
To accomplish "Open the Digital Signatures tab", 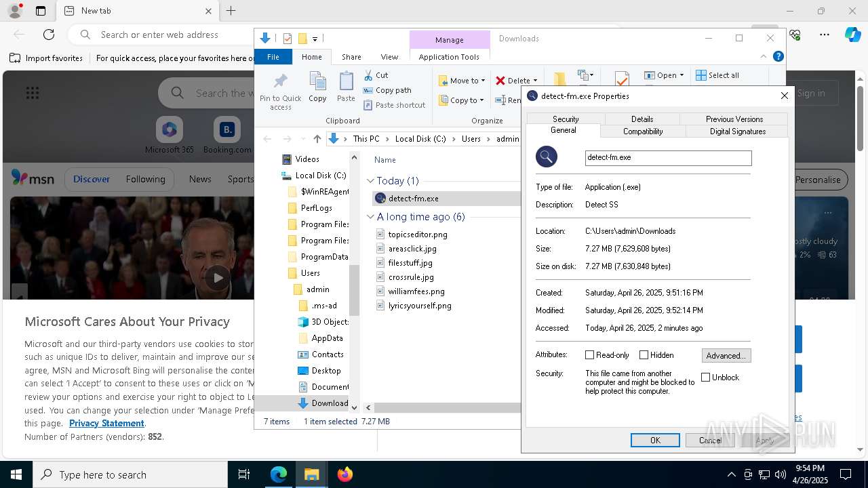I will tap(737, 131).
